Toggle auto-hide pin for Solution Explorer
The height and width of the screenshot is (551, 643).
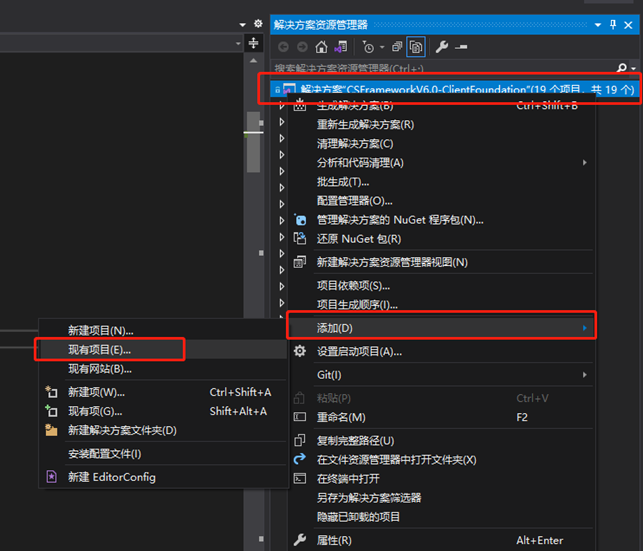(x=613, y=25)
